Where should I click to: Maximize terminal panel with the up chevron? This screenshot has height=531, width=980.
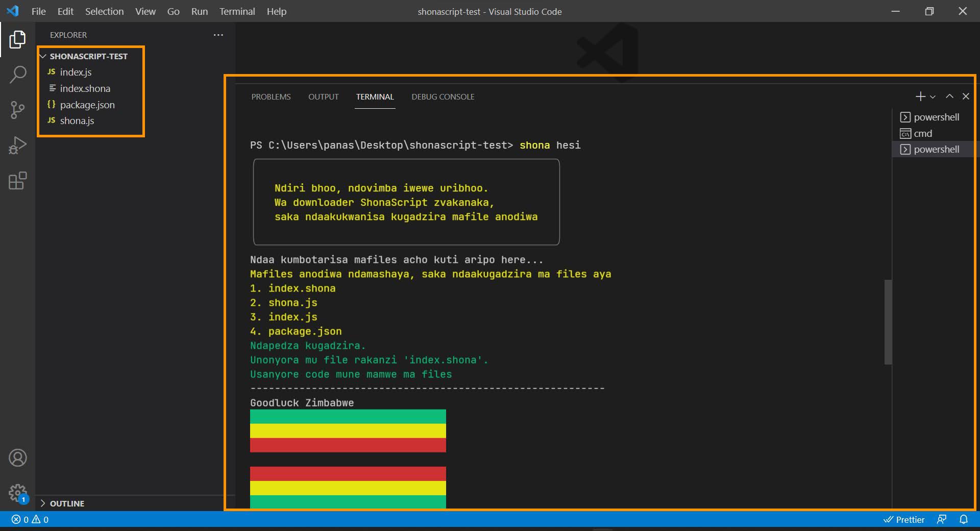point(949,96)
